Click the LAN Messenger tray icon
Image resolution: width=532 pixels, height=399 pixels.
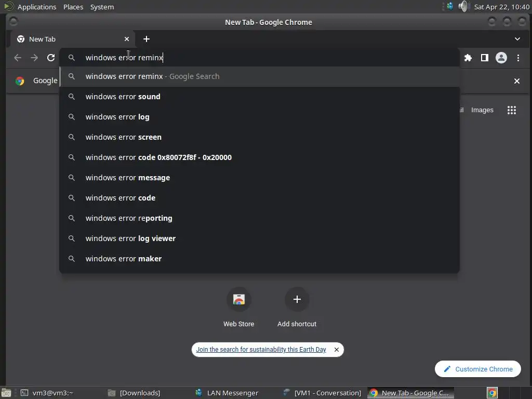450,6
